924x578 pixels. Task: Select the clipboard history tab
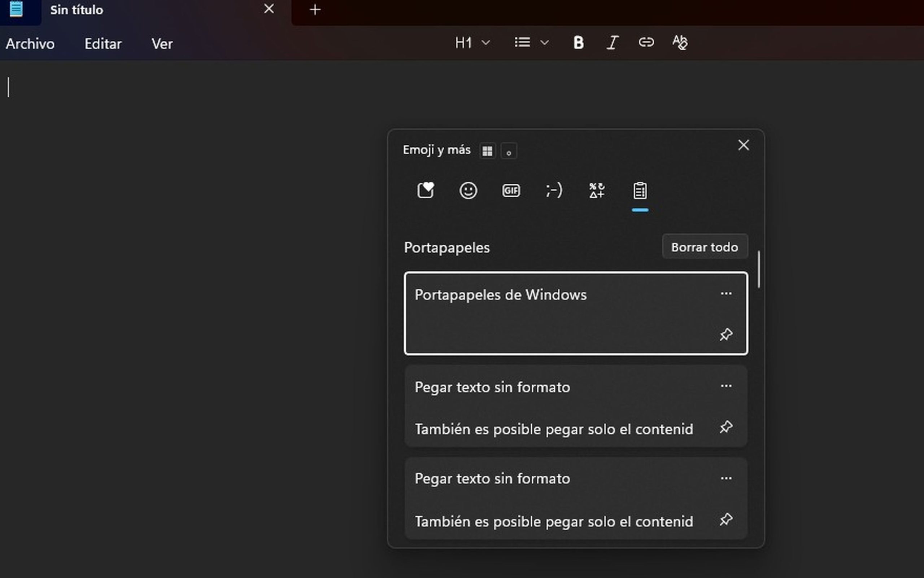pyautogui.click(x=640, y=191)
